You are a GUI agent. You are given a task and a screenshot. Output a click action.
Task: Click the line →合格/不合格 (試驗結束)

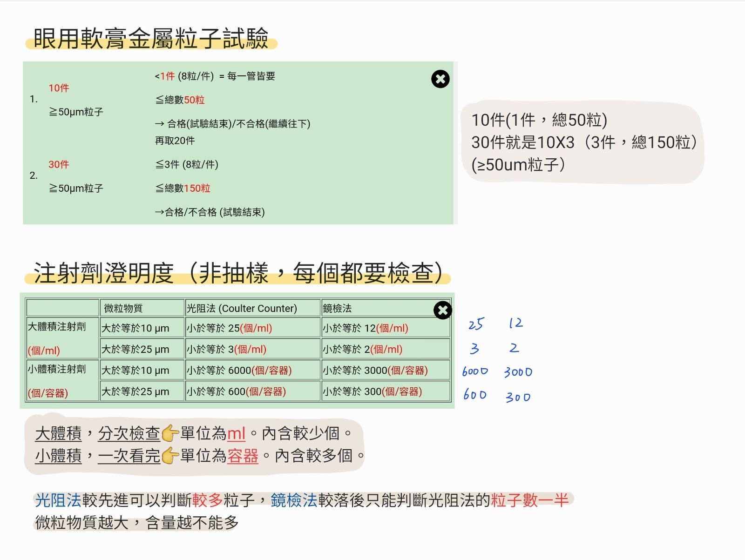210,212
